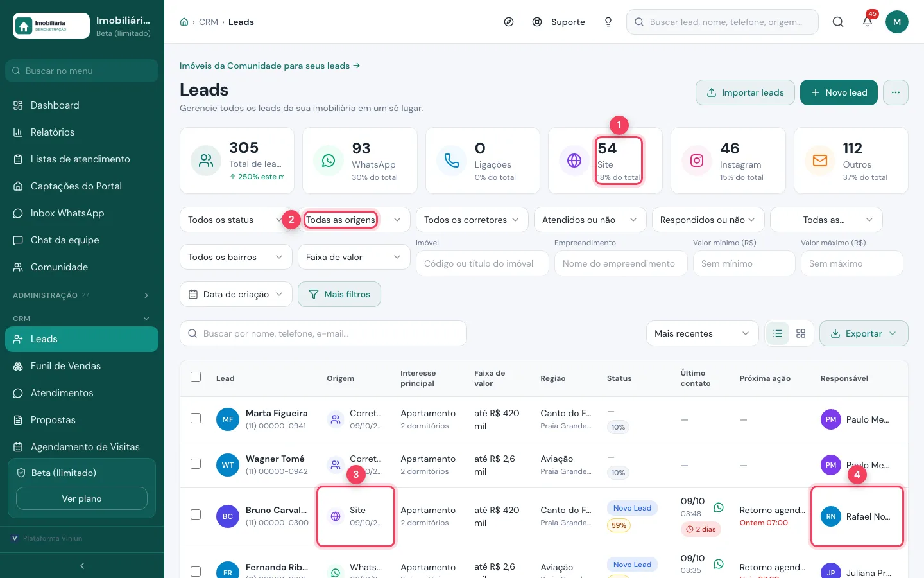The height and width of the screenshot is (578, 924).
Task: Open Funil de Vendas in sidebar
Action: tap(81, 366)
